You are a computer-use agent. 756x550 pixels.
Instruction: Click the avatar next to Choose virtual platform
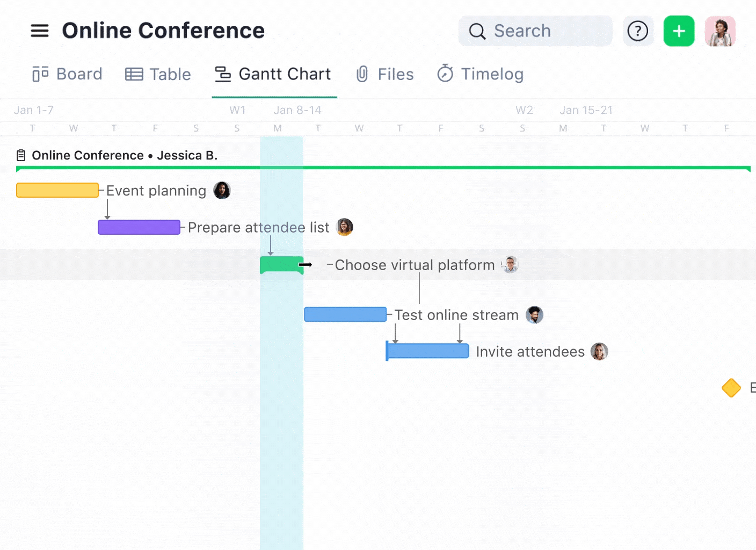point(510,264)
